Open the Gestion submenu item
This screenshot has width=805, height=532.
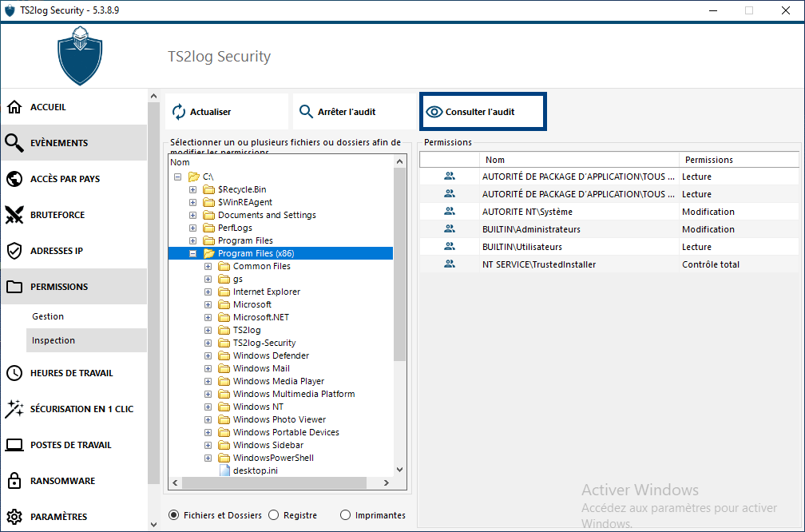[x=86, y=316]
